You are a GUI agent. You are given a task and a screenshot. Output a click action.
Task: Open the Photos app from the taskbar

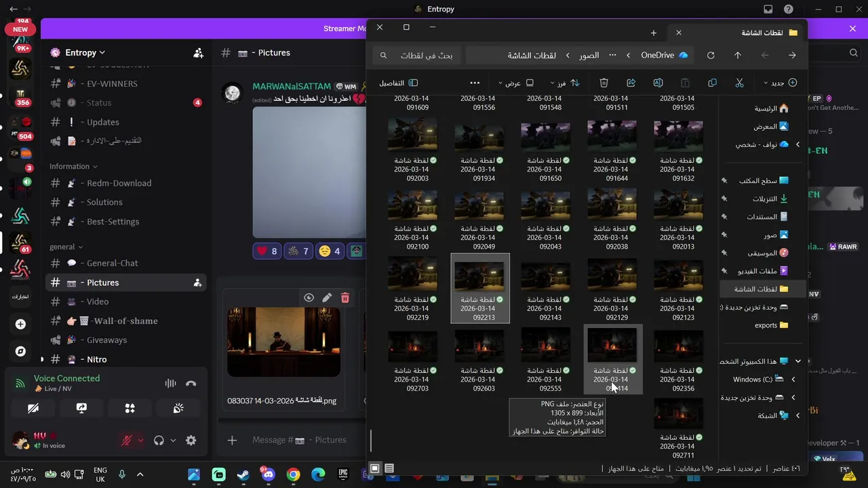coord(193,475)
